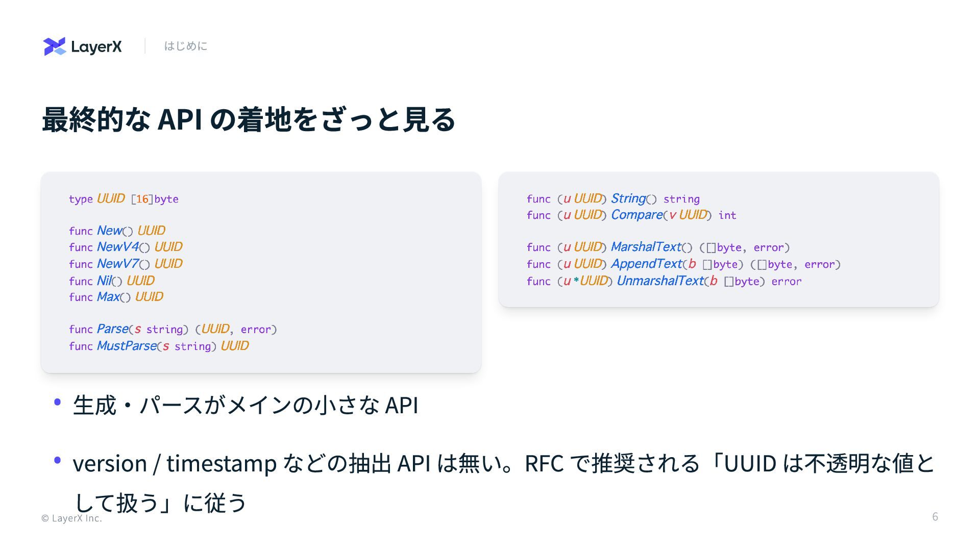980x551 pixels.
Task: Click the NewV4 function name
Action: click(118, 247)
